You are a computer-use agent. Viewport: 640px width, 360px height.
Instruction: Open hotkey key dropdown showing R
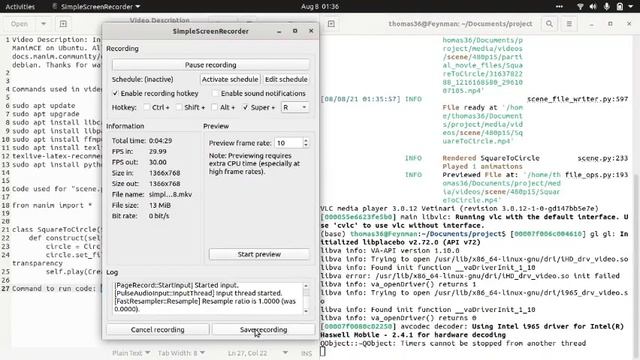coord(295,107)
